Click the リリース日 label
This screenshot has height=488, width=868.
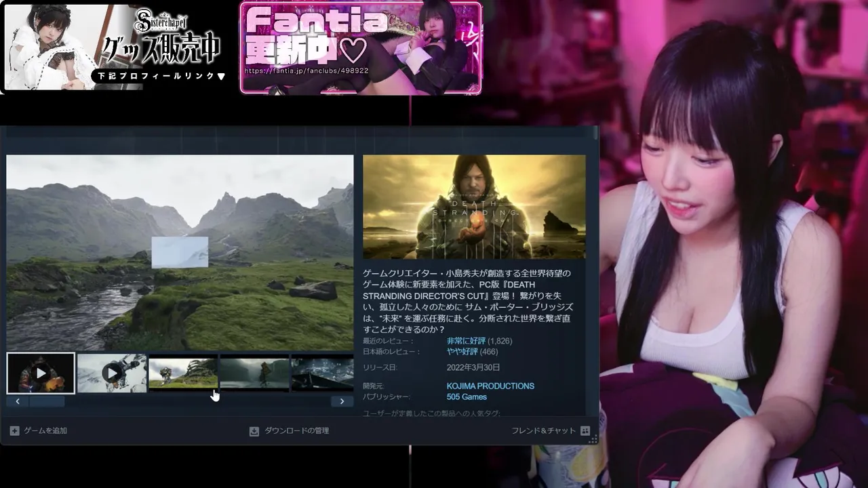tap(380, 367)
